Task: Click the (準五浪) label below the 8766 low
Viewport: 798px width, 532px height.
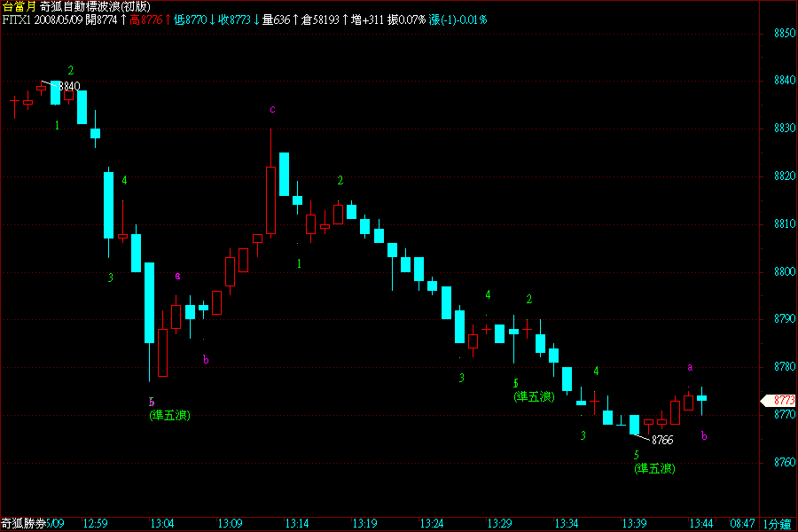Action: coord(655,468)
